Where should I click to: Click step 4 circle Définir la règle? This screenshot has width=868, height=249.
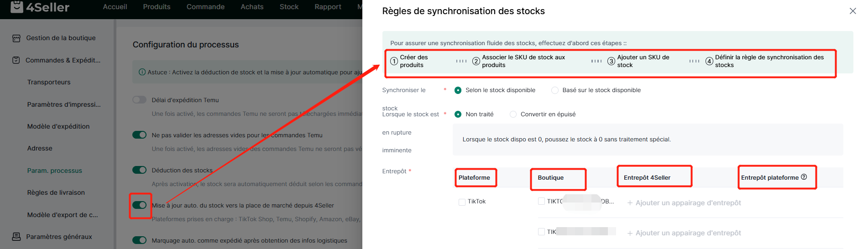coord(709,61)
